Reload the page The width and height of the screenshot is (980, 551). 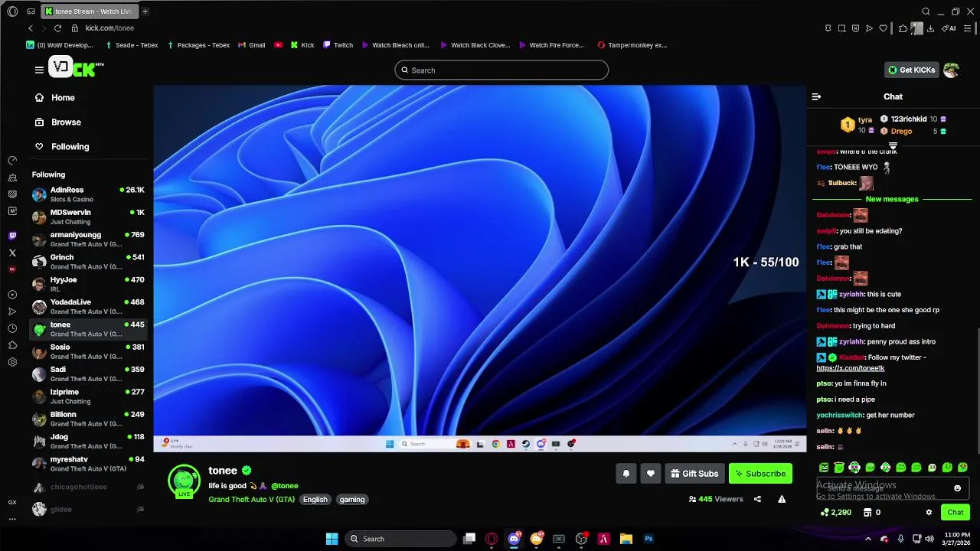pyautogui.click(x=57, y=28)
